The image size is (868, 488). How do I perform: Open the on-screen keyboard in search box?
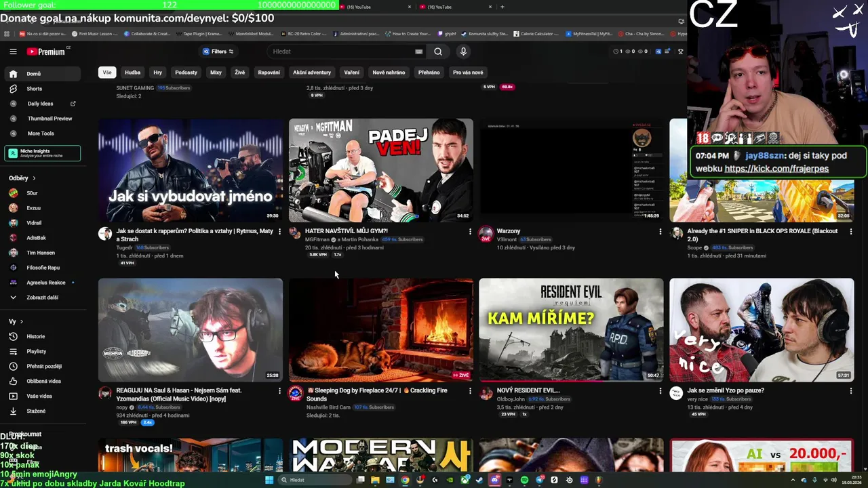418,52
